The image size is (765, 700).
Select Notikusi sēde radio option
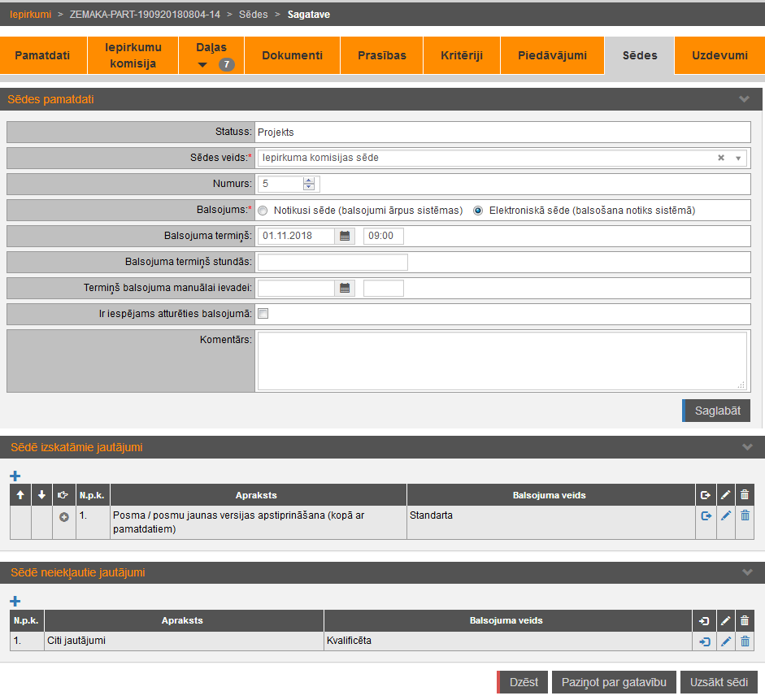(x=263, y=211)
